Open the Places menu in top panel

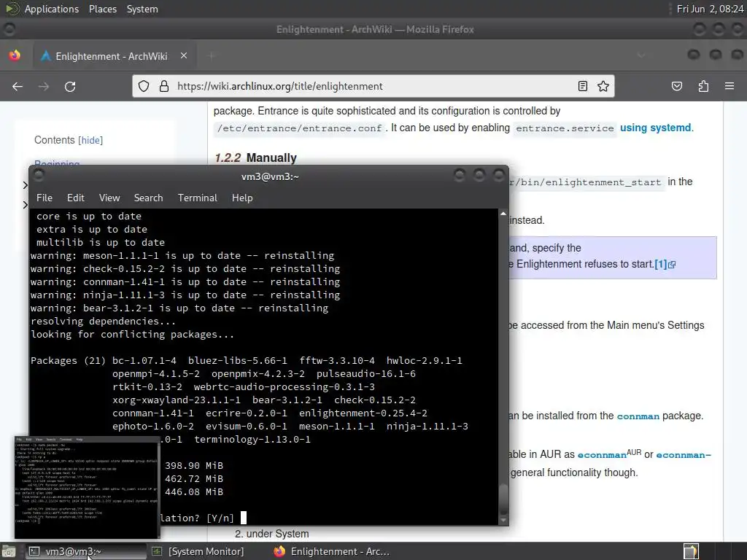(x=102, y=9)
